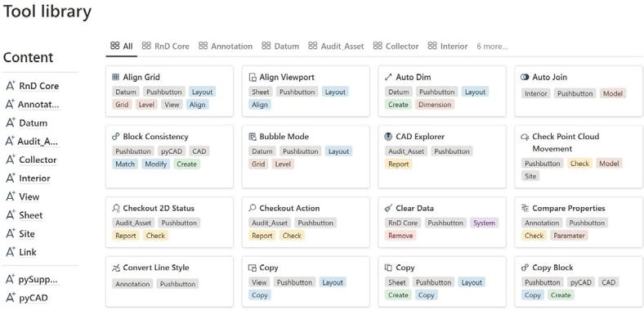
Task: Click the Block Consistency link icon
Action: (x=115, y=137)
